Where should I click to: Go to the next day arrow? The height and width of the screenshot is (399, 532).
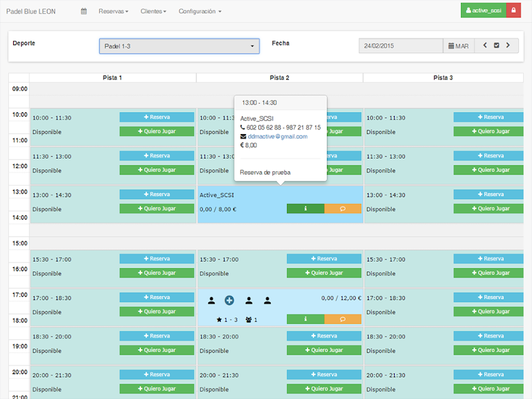pos(508,46)
